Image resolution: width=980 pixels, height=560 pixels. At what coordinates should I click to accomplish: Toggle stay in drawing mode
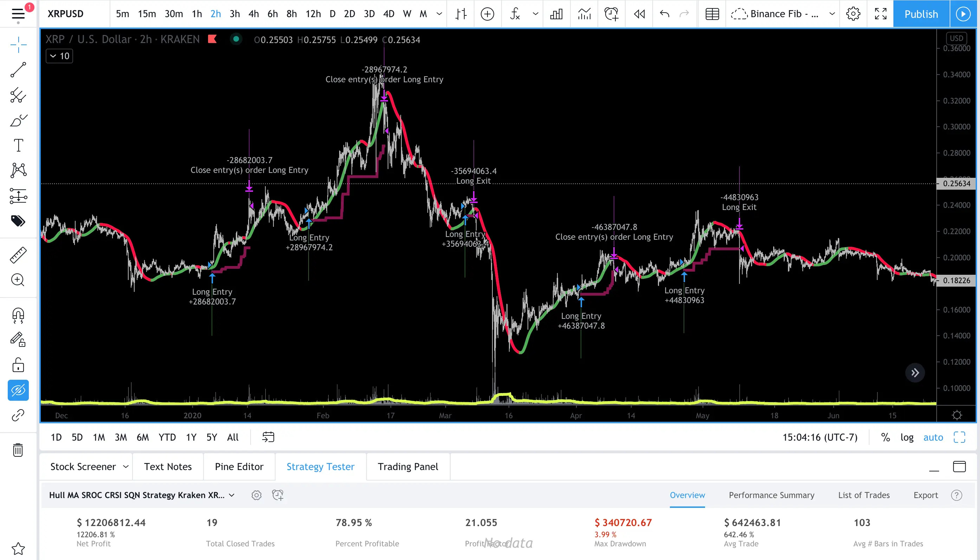(x=18, y=339)
